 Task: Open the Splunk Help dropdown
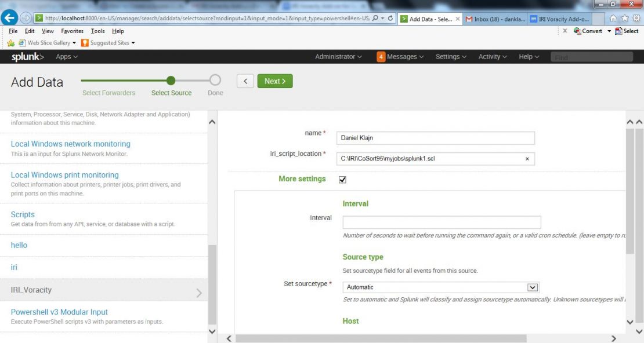coord(529,57)
